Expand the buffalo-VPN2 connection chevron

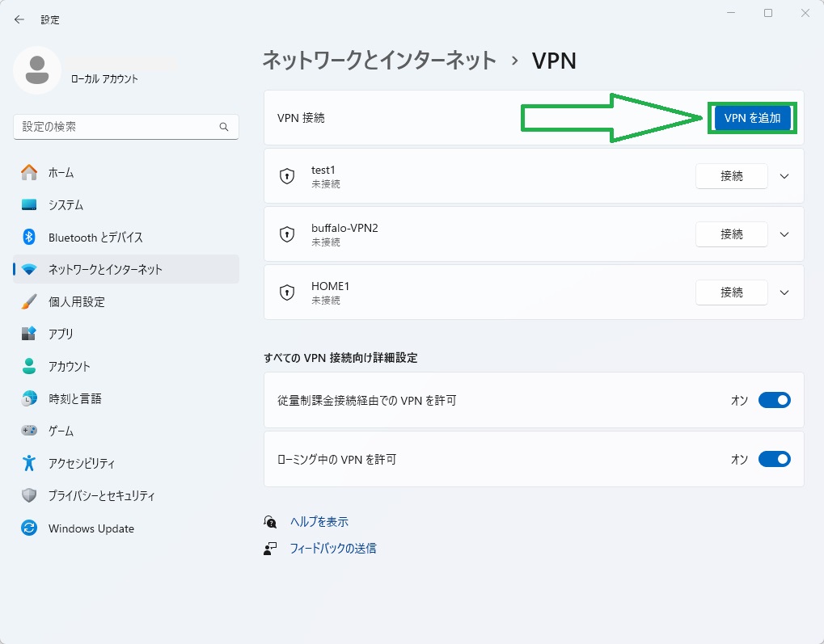(x=784, y=234)
